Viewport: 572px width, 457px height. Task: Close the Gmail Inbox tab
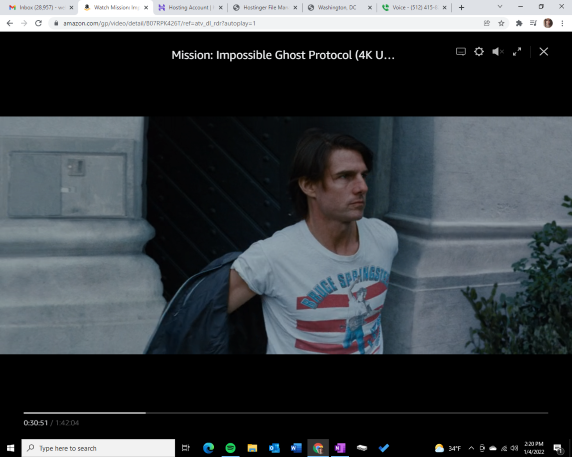click(x=72, y=8)
